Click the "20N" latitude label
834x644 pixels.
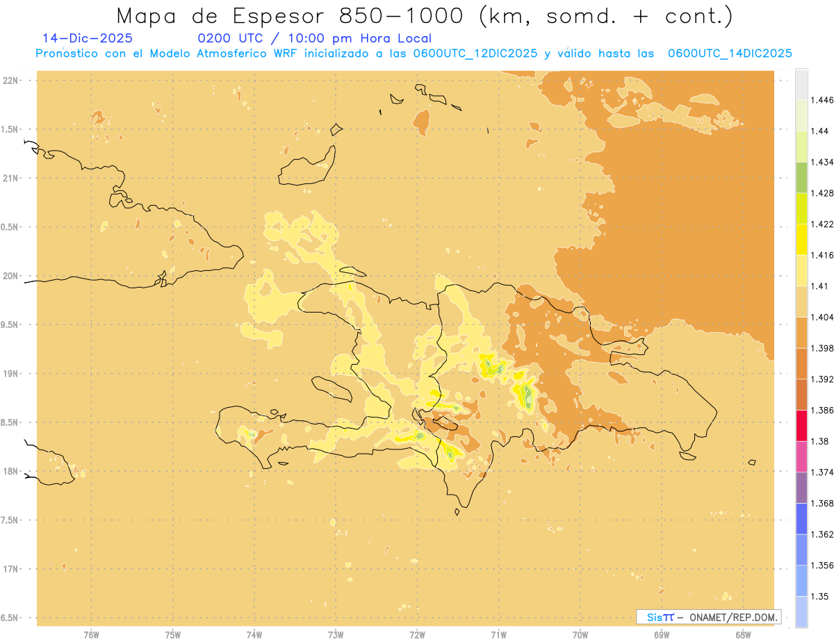coord(10,276)
